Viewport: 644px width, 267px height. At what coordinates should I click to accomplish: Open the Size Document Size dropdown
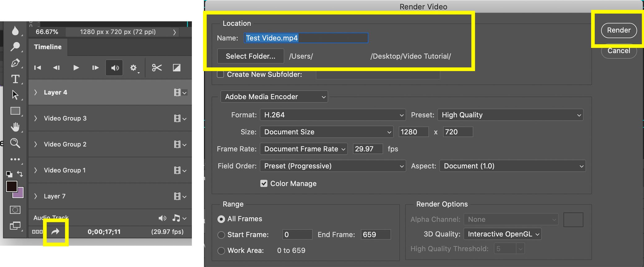327,132
